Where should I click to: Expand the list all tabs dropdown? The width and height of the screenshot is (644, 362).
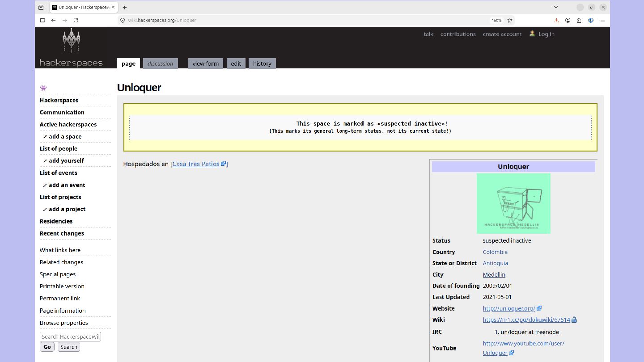coord(556,7)
